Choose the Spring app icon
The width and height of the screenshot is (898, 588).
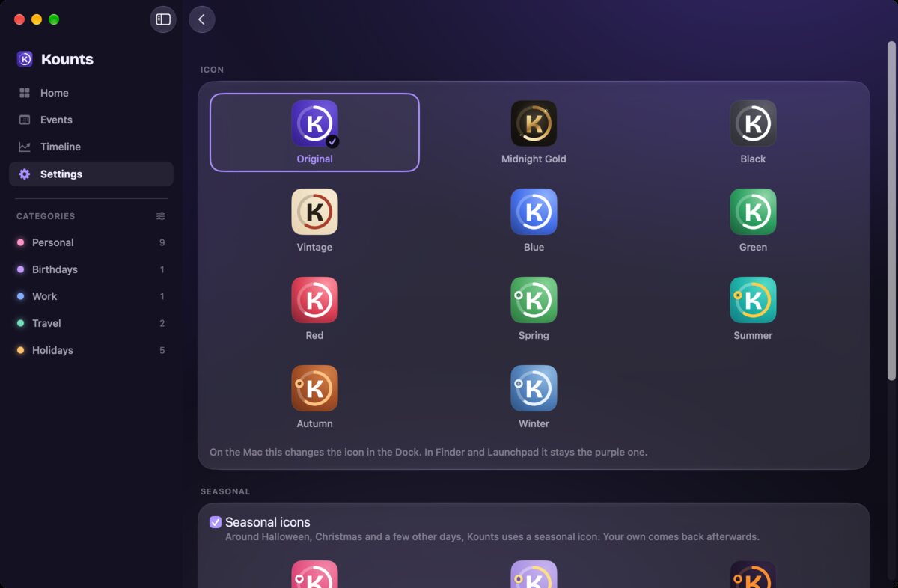click(534, 300)
